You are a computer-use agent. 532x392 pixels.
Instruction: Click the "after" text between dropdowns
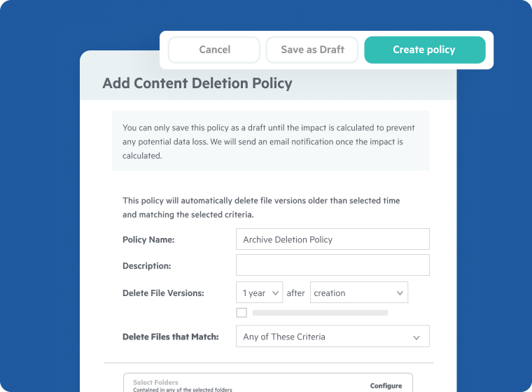[296, 293]
